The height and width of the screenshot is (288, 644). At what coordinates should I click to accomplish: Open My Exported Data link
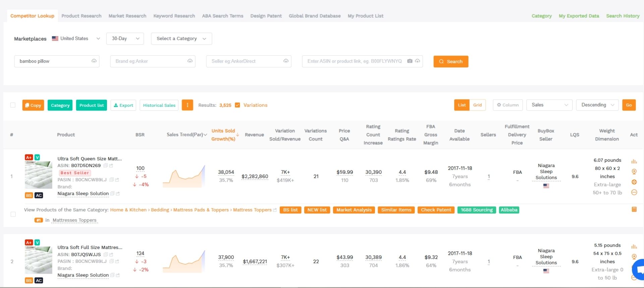579,16
